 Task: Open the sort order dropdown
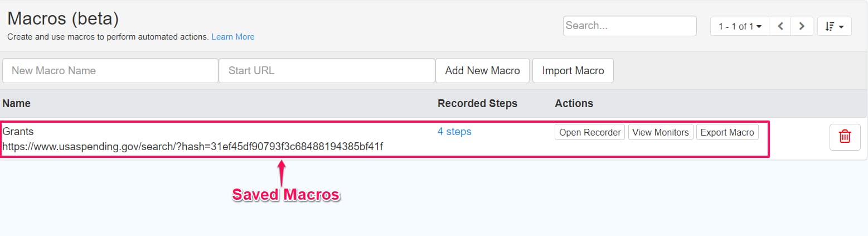[834, 26]
